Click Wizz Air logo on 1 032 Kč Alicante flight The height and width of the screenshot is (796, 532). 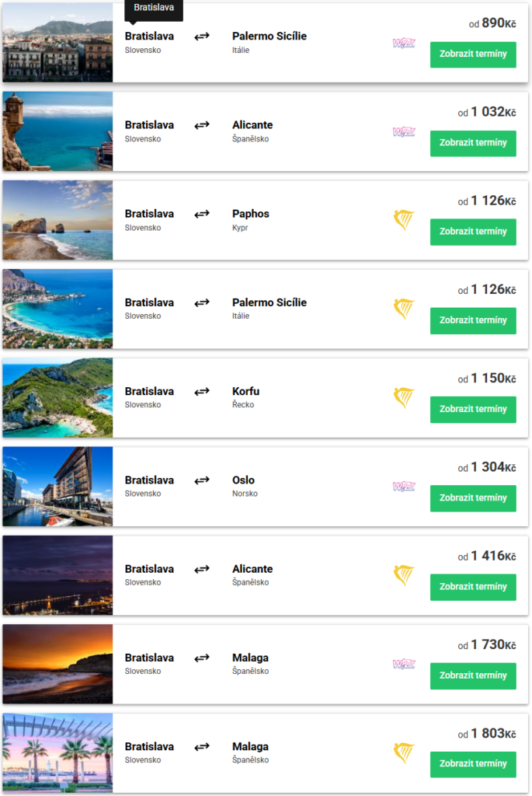[404, 132]
